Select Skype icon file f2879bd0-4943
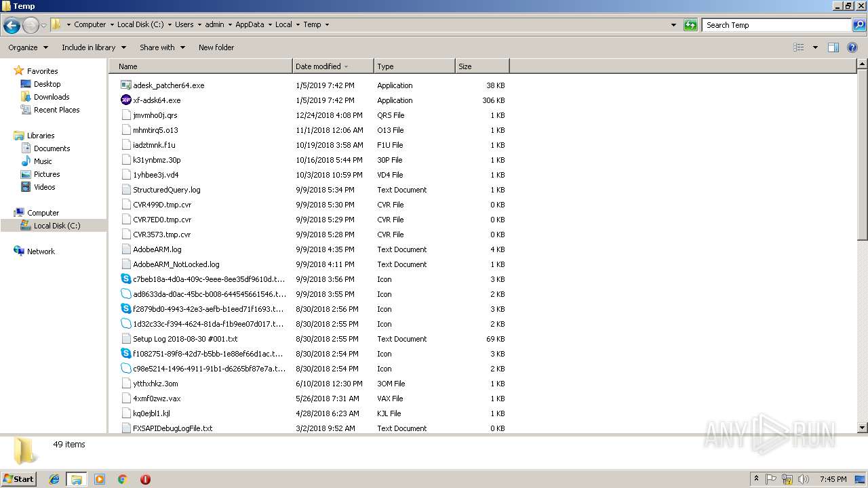This screenshot has height=488, width=868. pyautogui.click(x=125, y=309)
